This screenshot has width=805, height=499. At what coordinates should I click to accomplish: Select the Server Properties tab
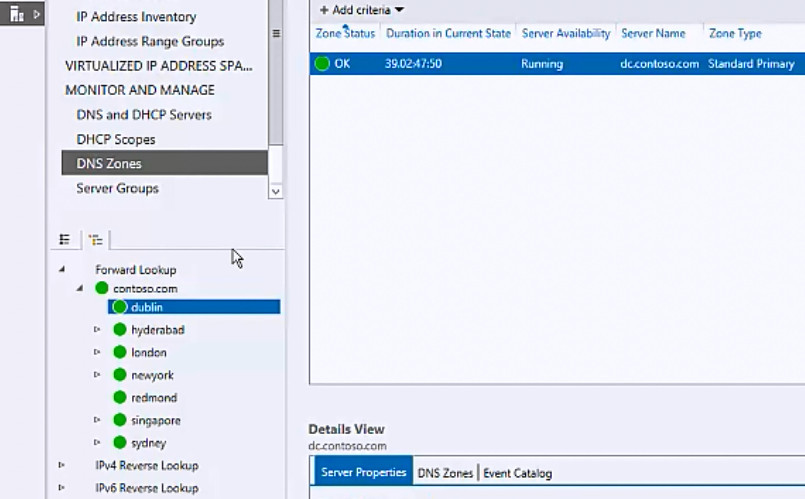(x=362, y=473)
